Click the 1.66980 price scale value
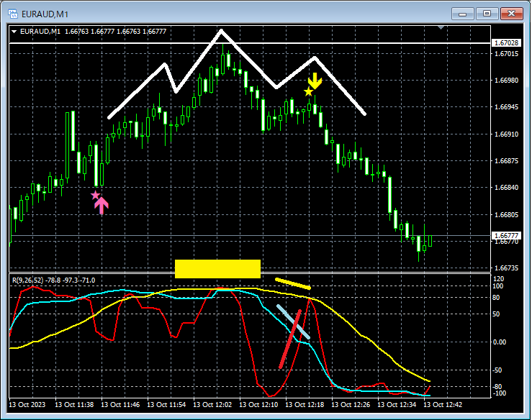Screen dimensions: 532x420 [506, 80]
